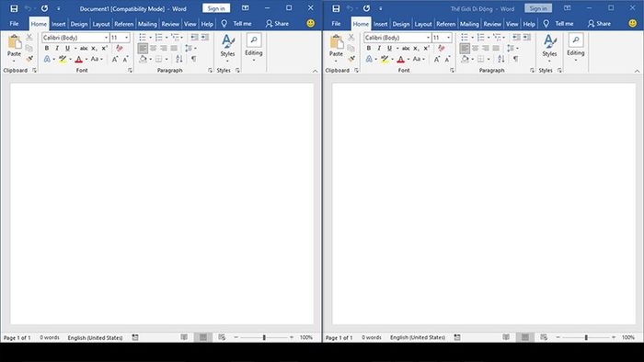Toggle Bold in Document1 window

[46, 49]
